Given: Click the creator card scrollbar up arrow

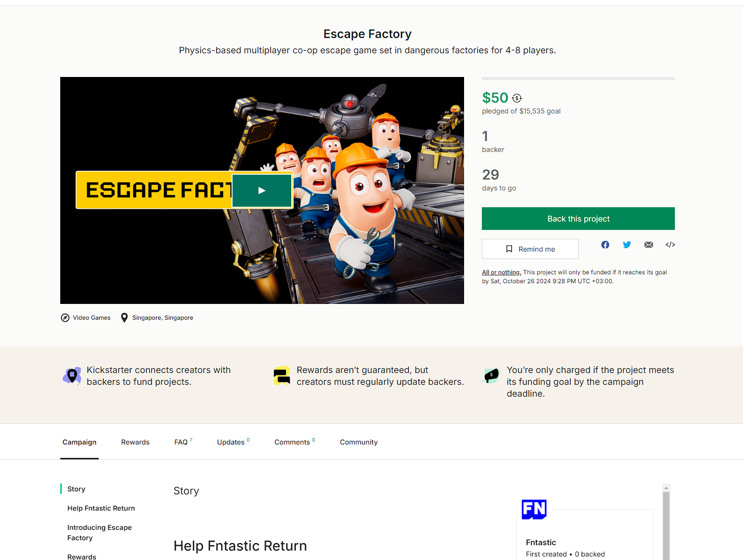Looking at the screenshot, I should 666,488.
